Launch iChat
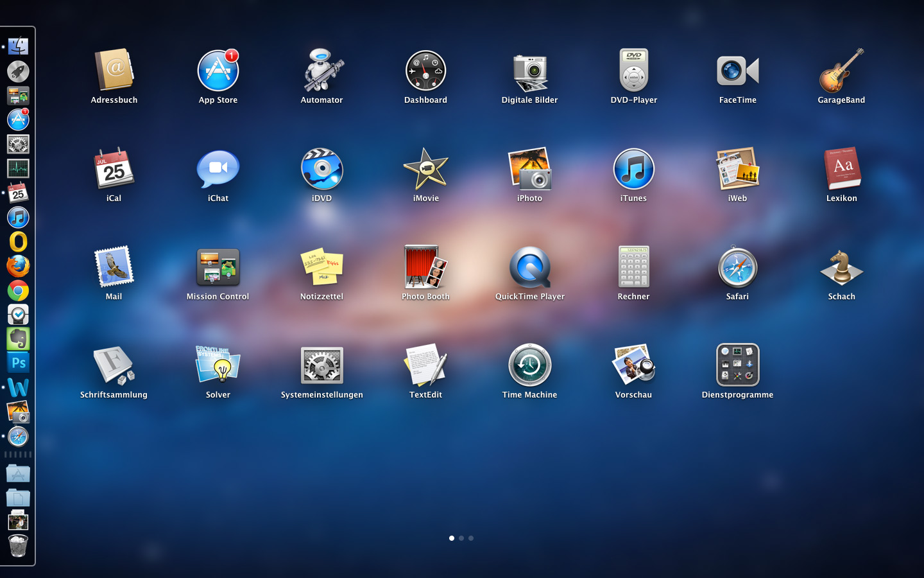 coord(218,170)
